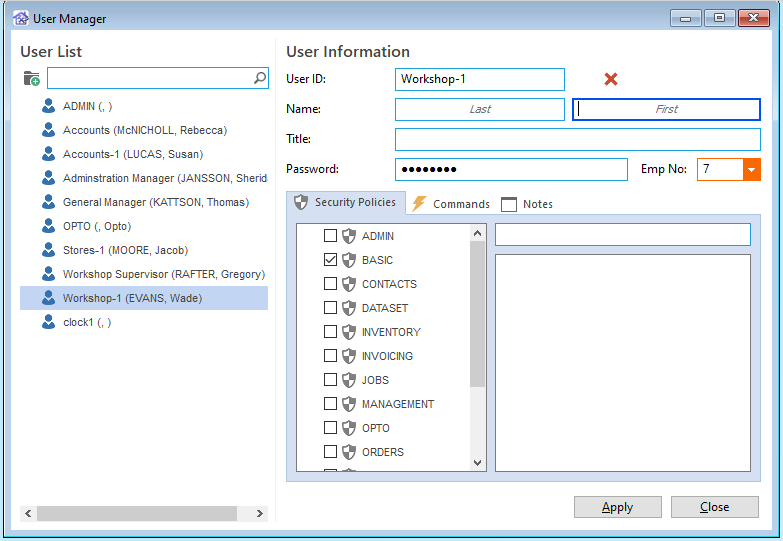Click the user list scroll right arrow
The width and height of the screenshot is (783, 541).
pyautogui.click(x=260, y=514)
